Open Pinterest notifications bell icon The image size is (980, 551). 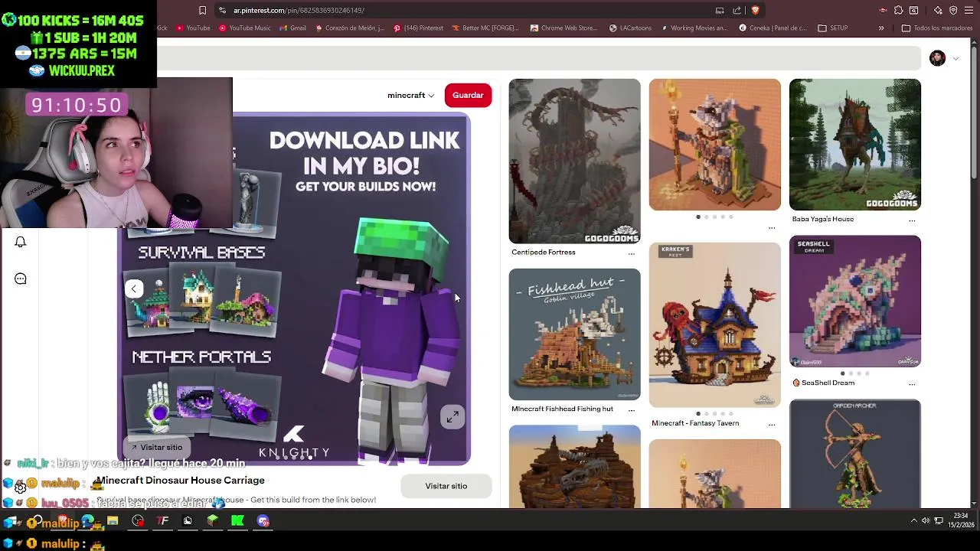21,242
